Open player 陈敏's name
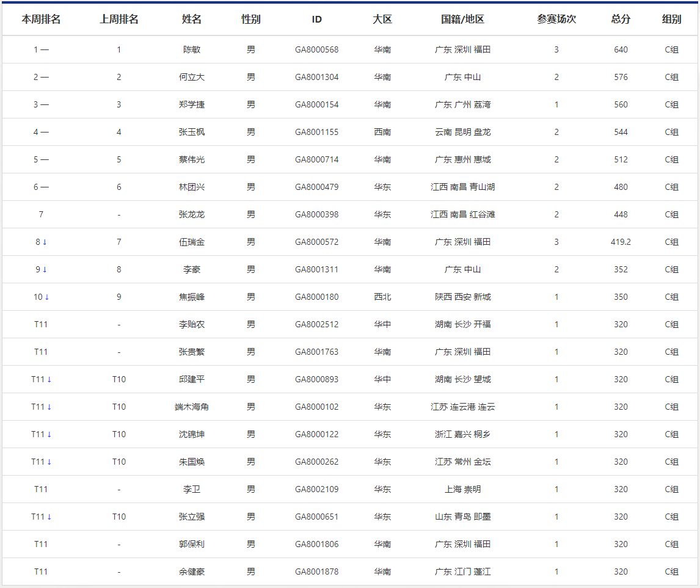The image size is (700, 588). point(192,49)
